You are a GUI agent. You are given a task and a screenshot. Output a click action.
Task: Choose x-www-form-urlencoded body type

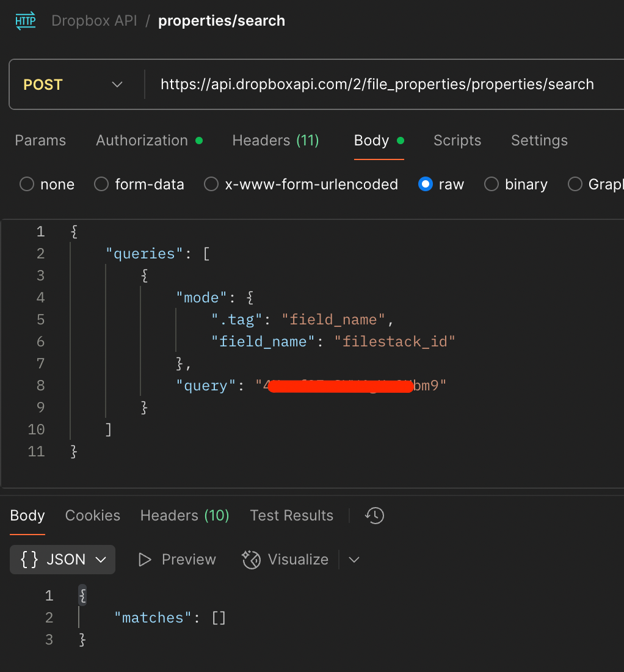tap(211, 184)
